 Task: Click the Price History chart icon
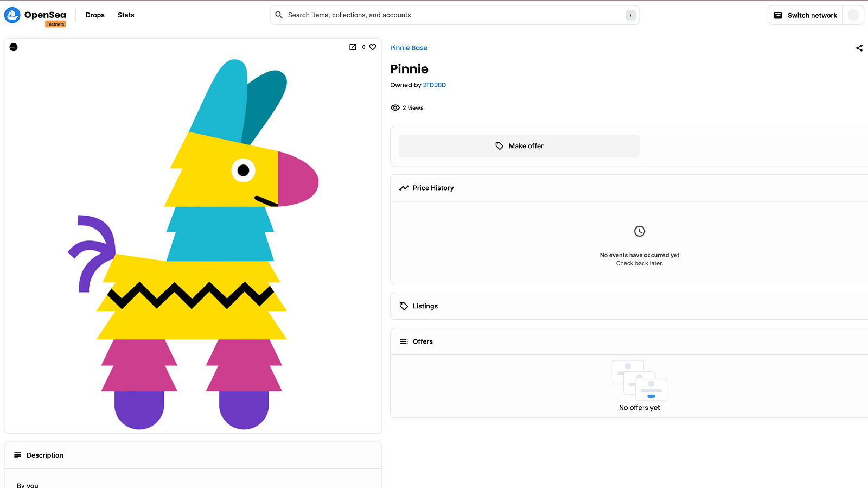tap(404, 188)
